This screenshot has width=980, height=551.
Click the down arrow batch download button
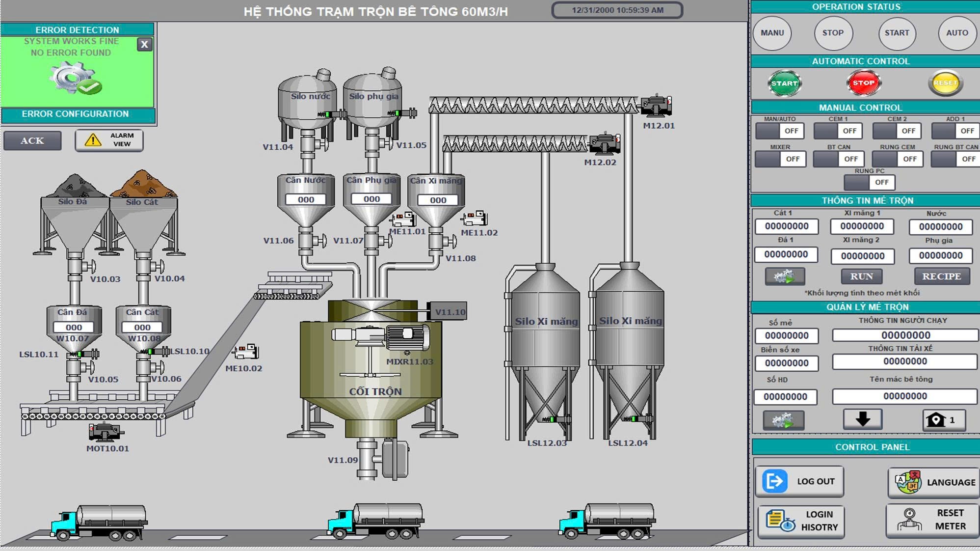click(862, 419)
